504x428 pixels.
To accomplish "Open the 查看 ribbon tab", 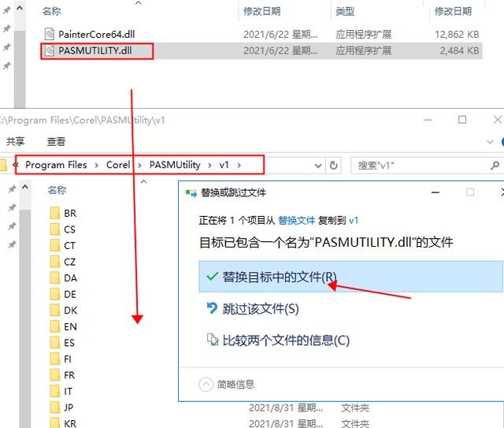I will (56, 142).
